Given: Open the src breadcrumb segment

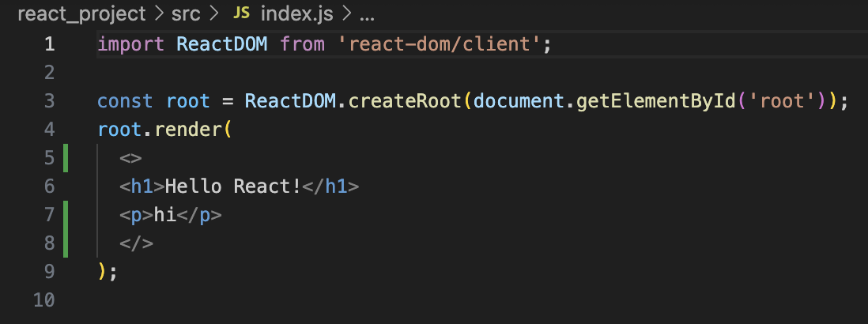Looking at the screenshot, I should point(186,13).
